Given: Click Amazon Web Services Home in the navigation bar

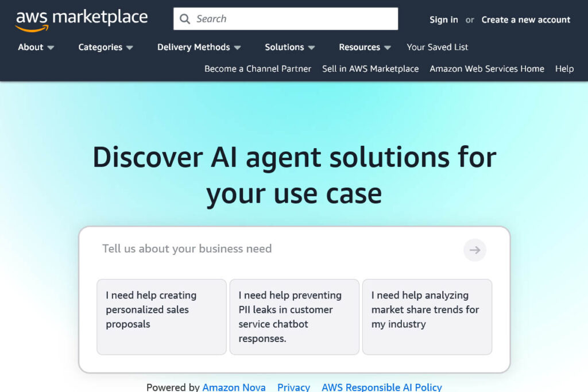Looking at the screenshot, I should (486, 68).
